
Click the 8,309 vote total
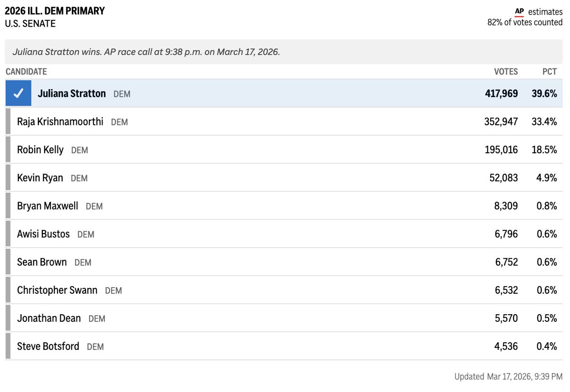pos(506,206)
